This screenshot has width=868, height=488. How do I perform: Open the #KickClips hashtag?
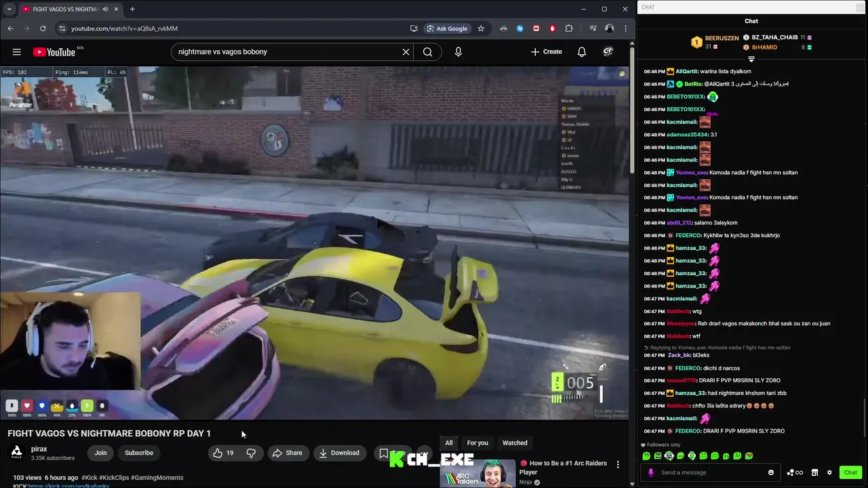click(113, 478)
